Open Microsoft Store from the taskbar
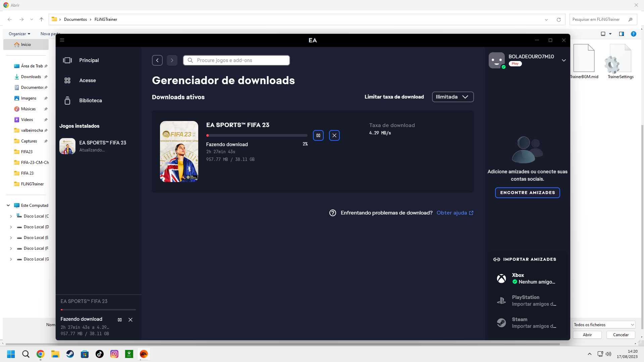The height and width of the screenshot is (362, 644). coord(85,354)
